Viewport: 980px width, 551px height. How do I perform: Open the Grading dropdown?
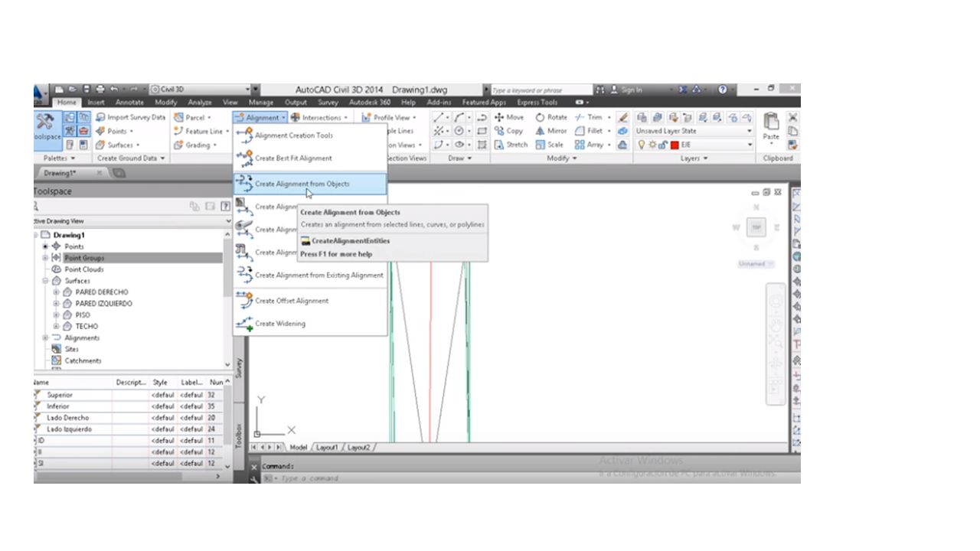tap(194, 145)
